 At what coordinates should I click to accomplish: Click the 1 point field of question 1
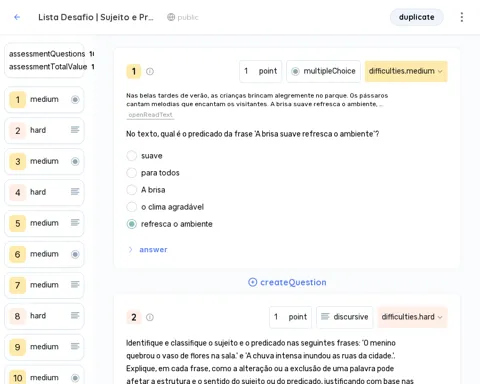pos(261,71)
